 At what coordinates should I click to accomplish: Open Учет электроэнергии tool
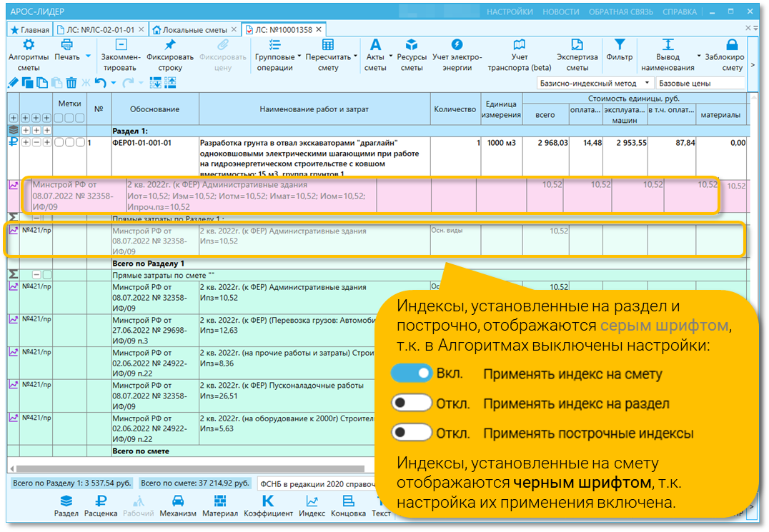click(457, 45)
